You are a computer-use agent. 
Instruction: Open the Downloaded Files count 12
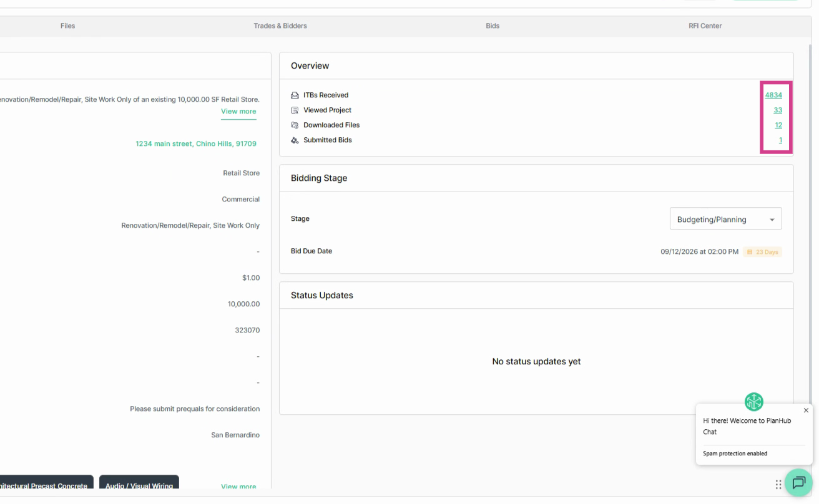778,125
